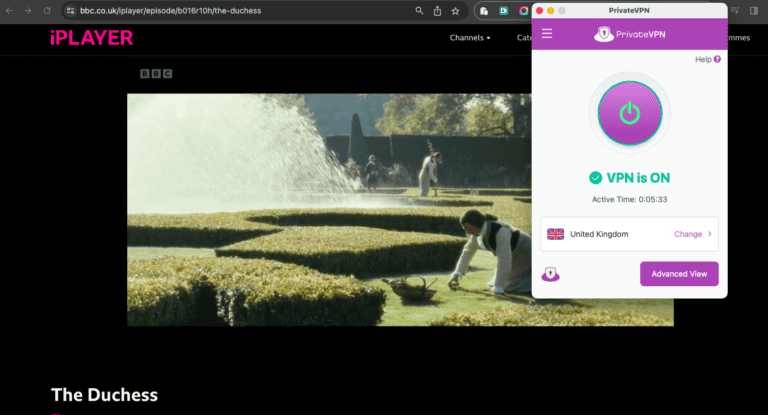This screenshot has height=415, width=768.
Task: Select the United Kingdom flag icon
Action: point(555,234)
